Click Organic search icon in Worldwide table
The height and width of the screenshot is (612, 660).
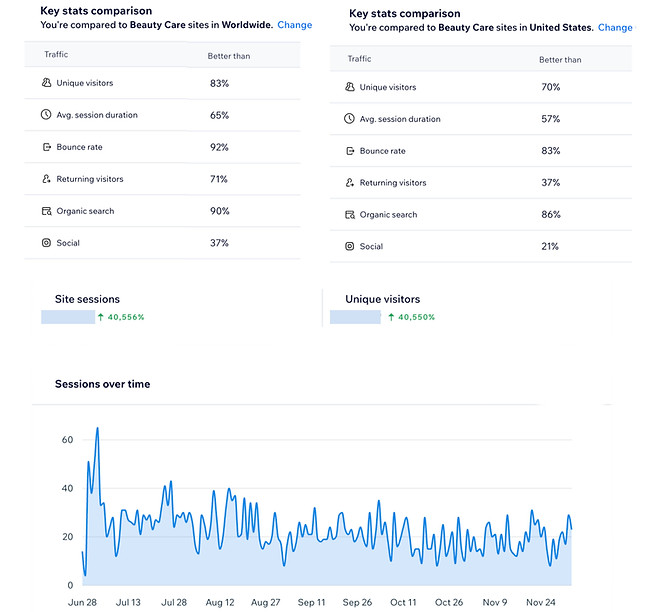(x=46, y=212)
